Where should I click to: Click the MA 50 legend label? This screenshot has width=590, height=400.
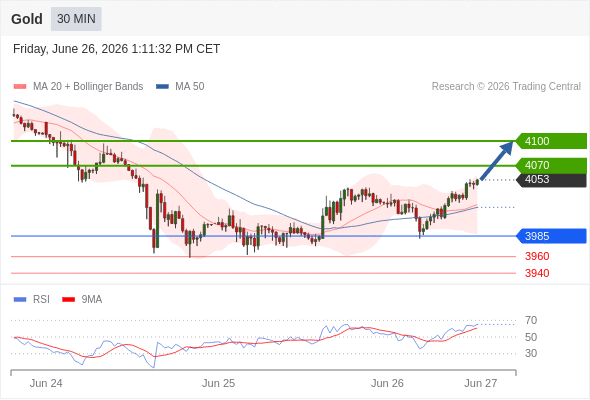coord(190,87)
